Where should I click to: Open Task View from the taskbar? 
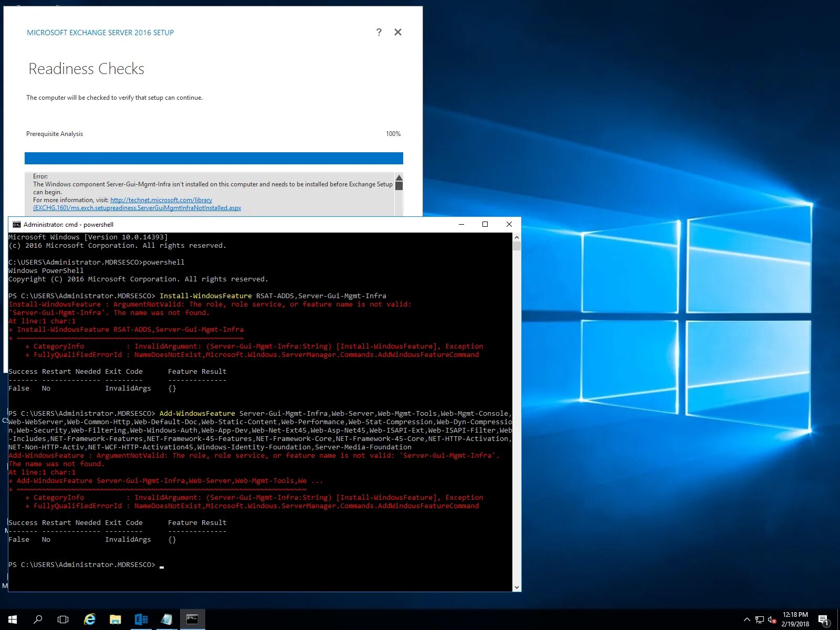click(62, 619)
